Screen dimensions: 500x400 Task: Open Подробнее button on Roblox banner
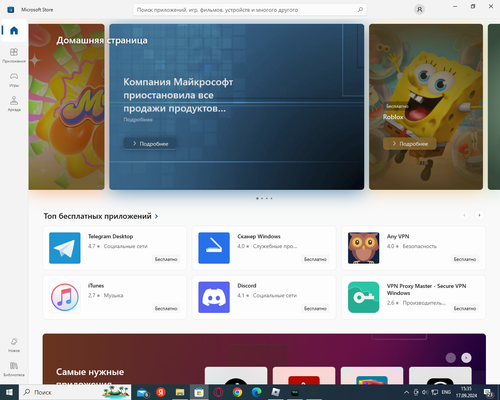point(410,144)
